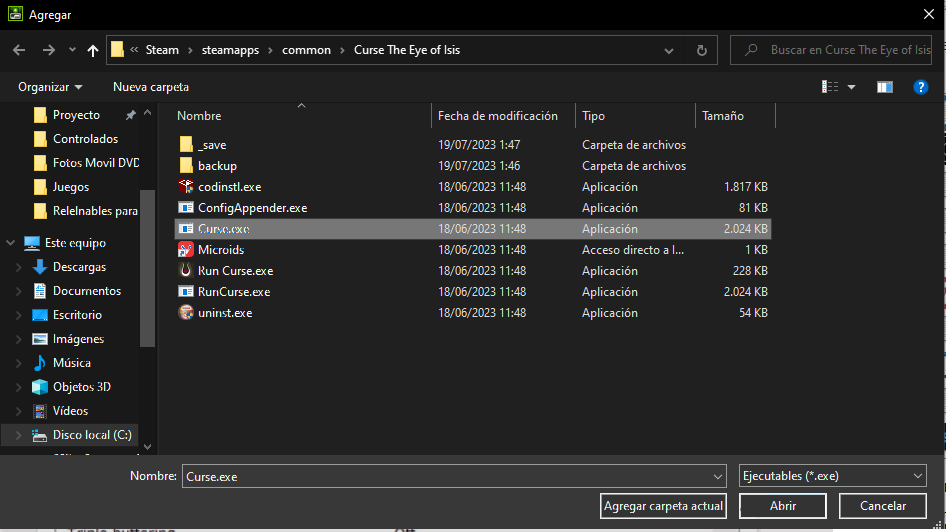Open the Organizar menu
Image resolution: width=946 pixels, height=532 pixels.
click(x=50, y=87)
